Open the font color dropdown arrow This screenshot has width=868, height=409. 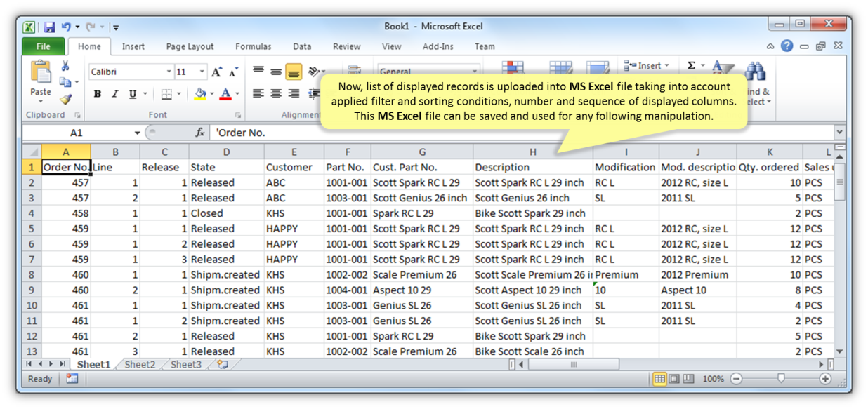(x=237, y=94)
